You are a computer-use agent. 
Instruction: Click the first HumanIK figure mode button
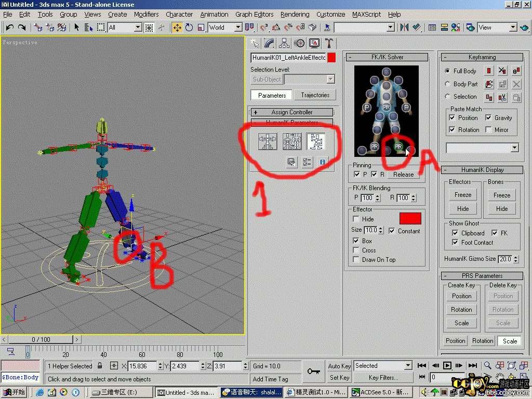tap(268, 141)
